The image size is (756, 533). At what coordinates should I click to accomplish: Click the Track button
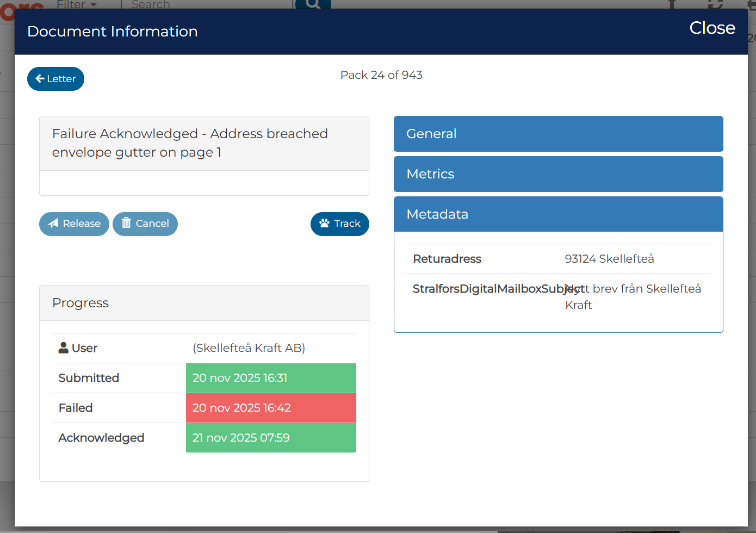340,224
